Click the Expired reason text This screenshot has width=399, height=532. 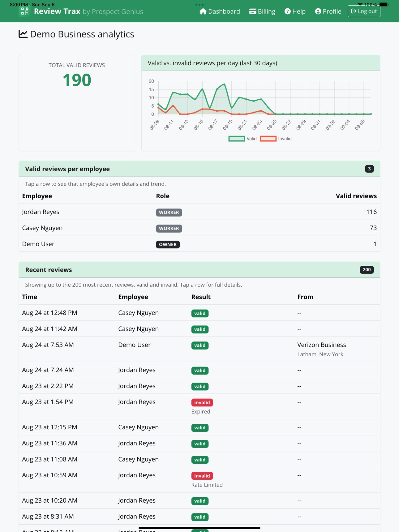[x=201, y=412]
